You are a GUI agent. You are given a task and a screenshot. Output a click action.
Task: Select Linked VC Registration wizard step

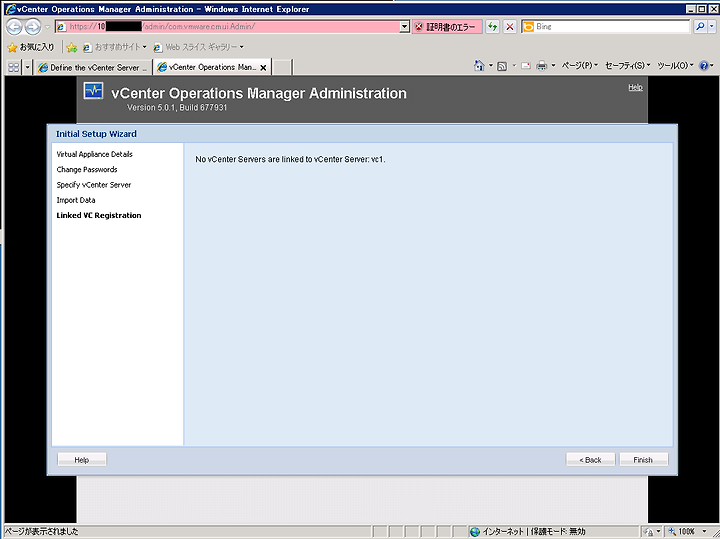click(x=99, y=215)
